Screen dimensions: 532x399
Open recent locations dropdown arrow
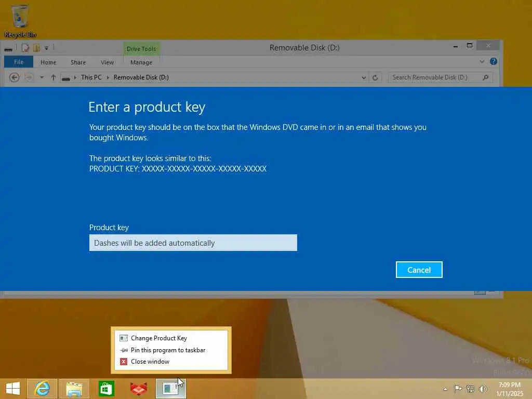(42, 77)
